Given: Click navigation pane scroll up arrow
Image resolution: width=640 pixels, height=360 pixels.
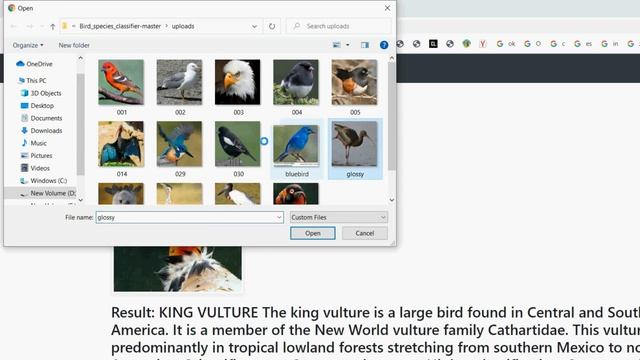Looking at the screenshot, I should [x=80, y=58].
